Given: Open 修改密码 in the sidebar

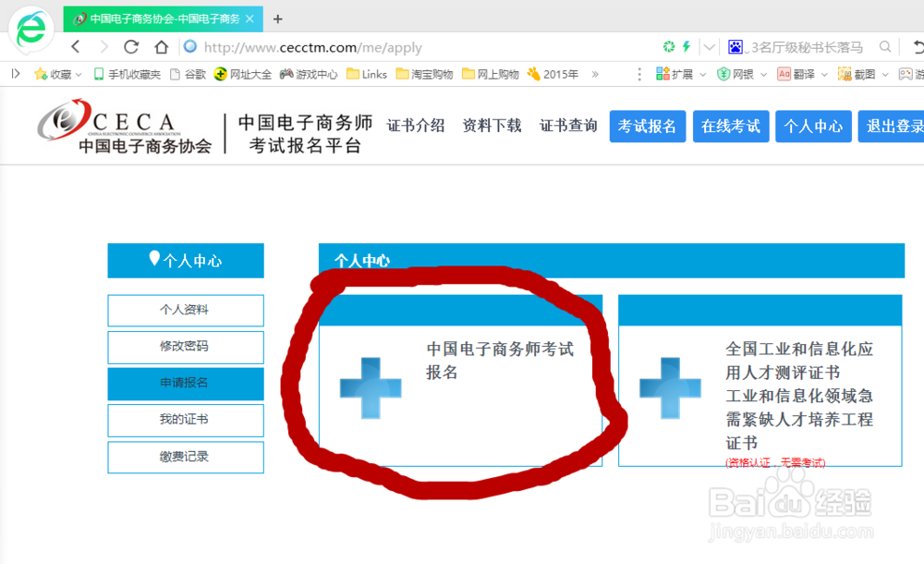Looking at the screenshot, I should tap(186, 347).
